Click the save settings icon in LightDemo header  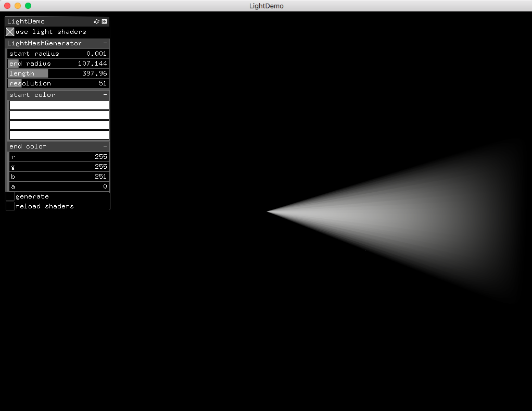[x=103, y=21]
